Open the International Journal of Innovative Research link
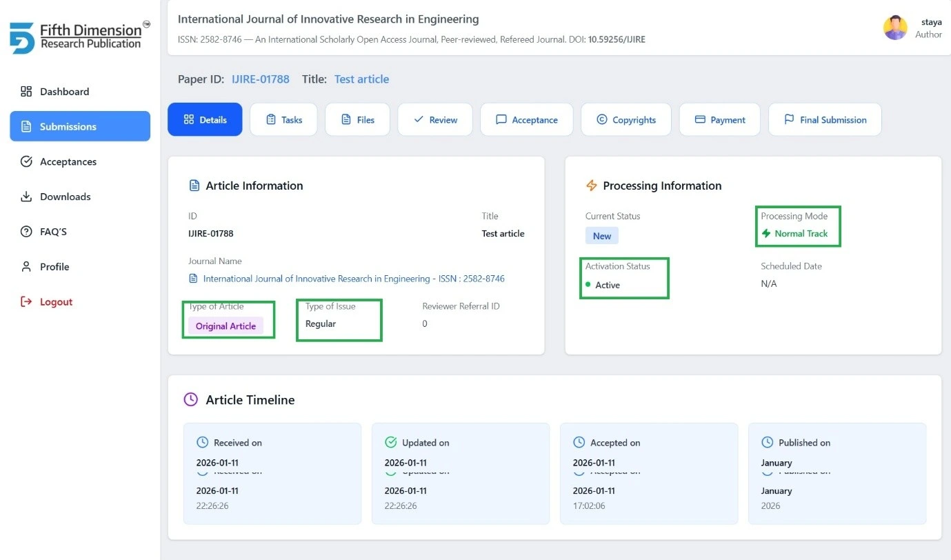The width and height of the screenshot is (951, 560). (x=354, y=279)
